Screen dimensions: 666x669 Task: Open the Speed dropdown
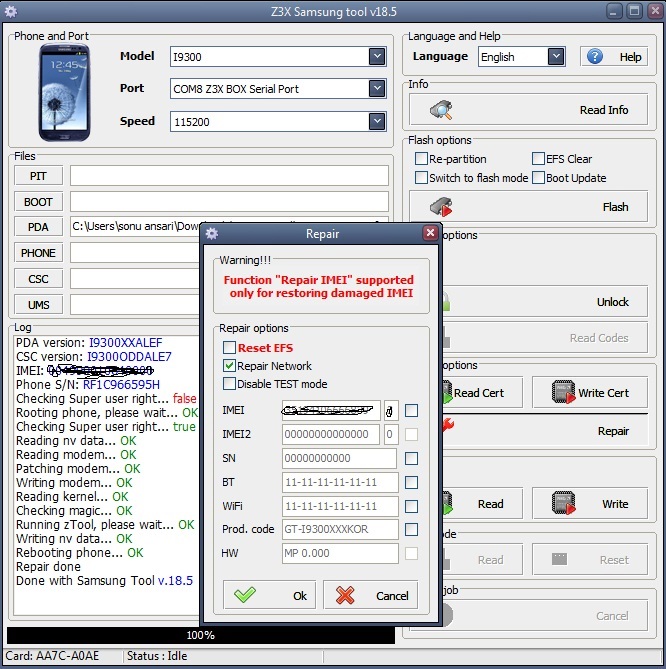click(377, 121)
